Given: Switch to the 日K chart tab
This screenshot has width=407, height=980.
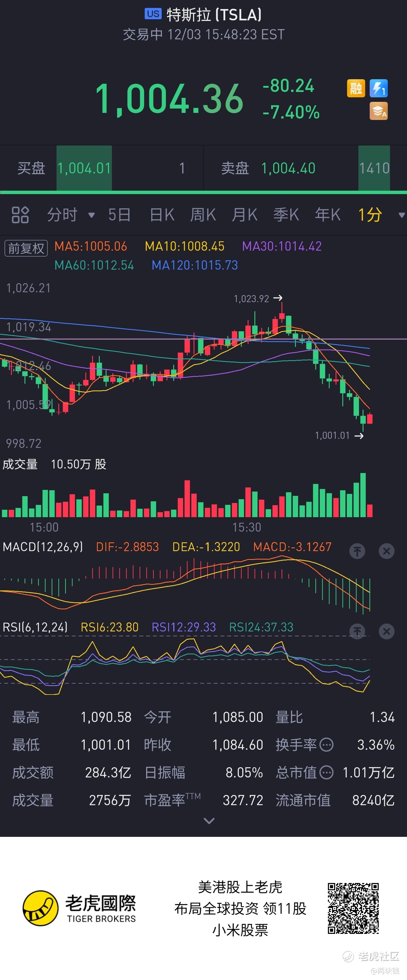Looking at the screenshot, I should (x=162, y=215).
